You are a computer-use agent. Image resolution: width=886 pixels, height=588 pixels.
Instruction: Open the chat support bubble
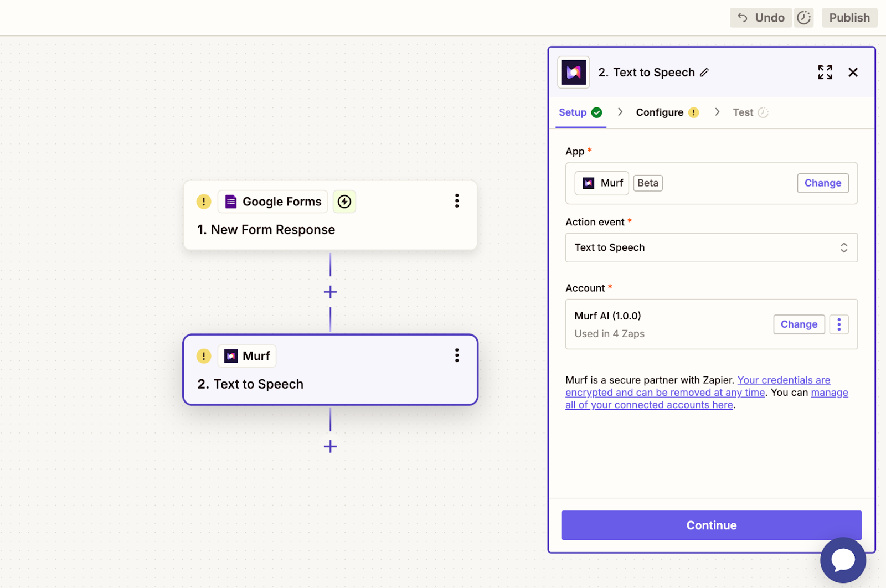click(x=843, y=560)
